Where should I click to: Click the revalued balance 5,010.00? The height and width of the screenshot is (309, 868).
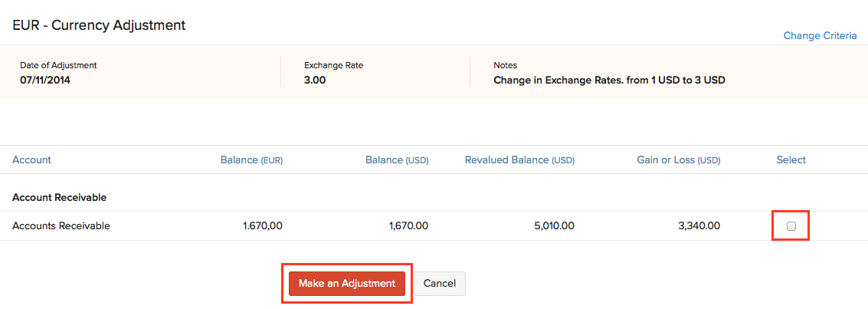click(x=554, y=226)
